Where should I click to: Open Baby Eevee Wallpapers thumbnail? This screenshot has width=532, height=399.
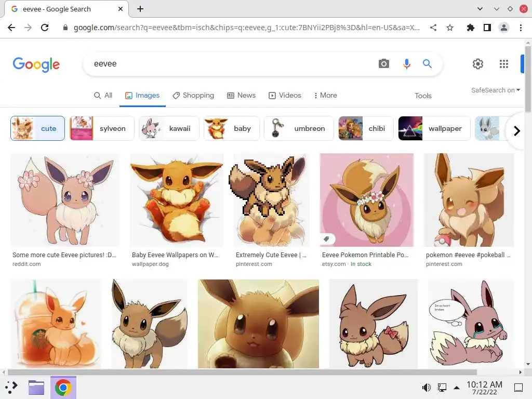(x=177, y=200)
